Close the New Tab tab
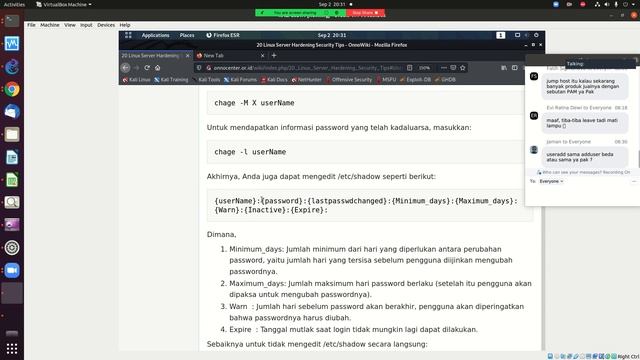This screenshot has height=360, width=640. click(262, 56)
